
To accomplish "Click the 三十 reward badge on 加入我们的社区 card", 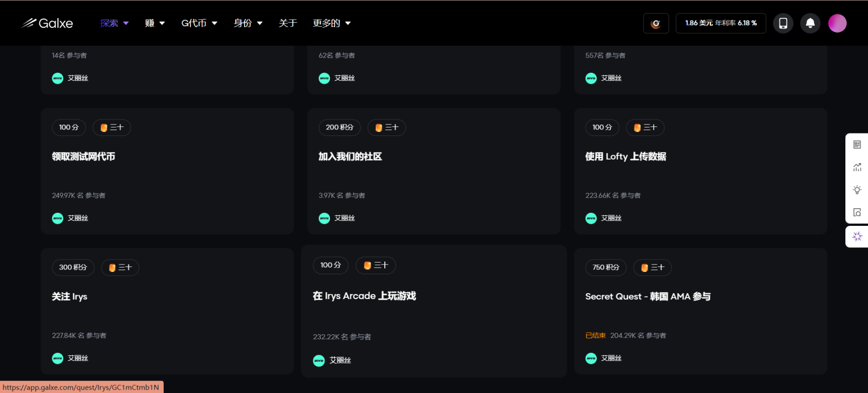I will pos(387,127).
